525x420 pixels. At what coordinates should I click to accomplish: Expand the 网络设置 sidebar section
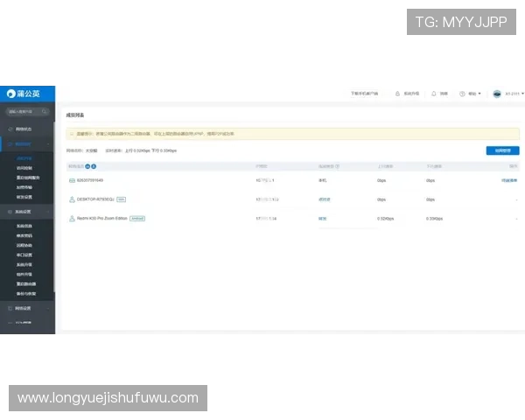[x=50, y=308]
